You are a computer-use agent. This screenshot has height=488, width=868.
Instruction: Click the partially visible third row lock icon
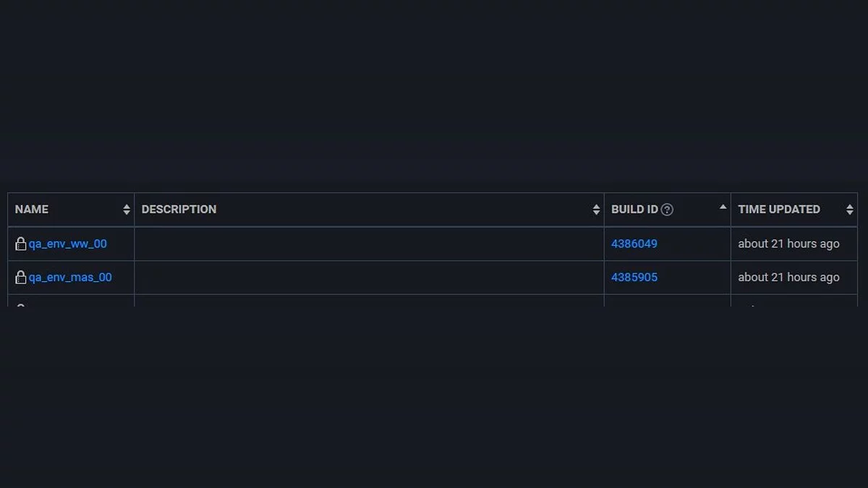(21, 305)
